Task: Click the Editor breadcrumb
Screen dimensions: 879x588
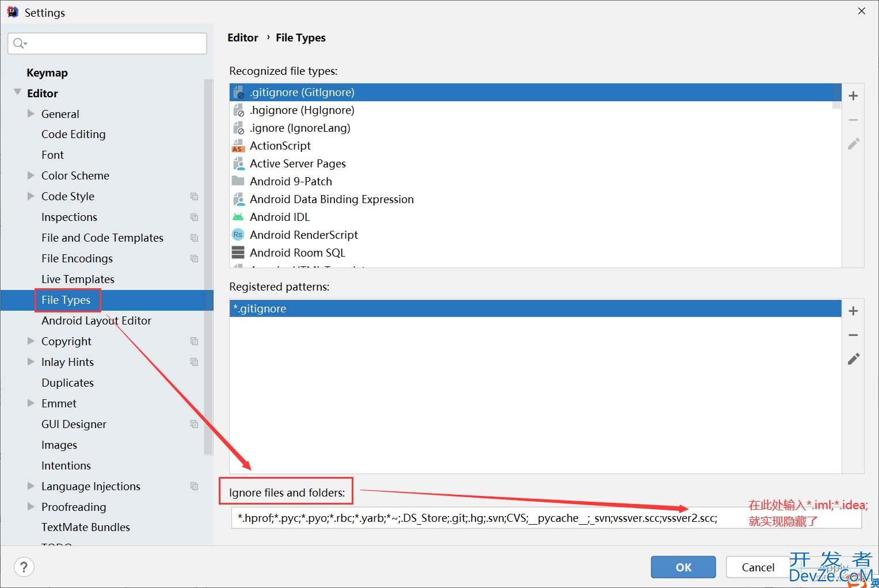Action: point(243,37)
